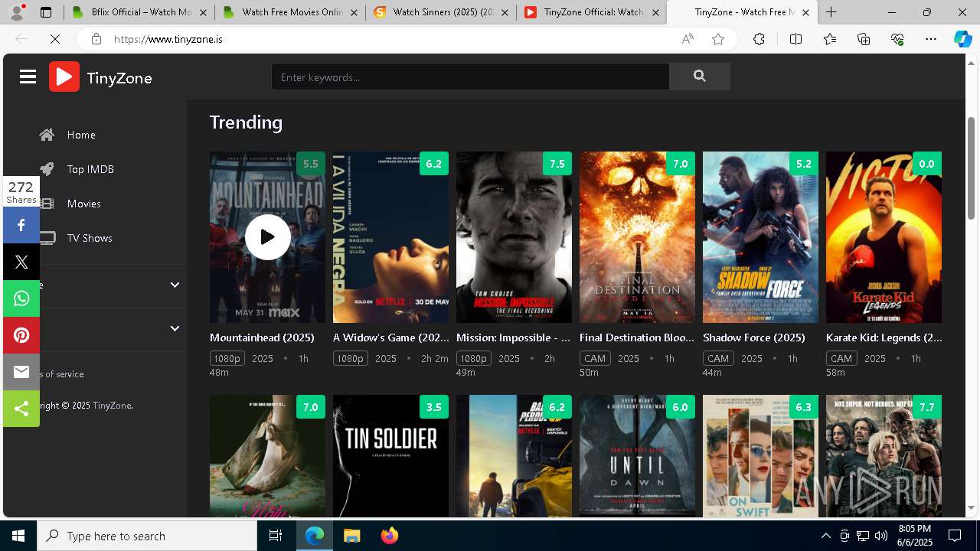Add this page to favorites

click(717, 39)
